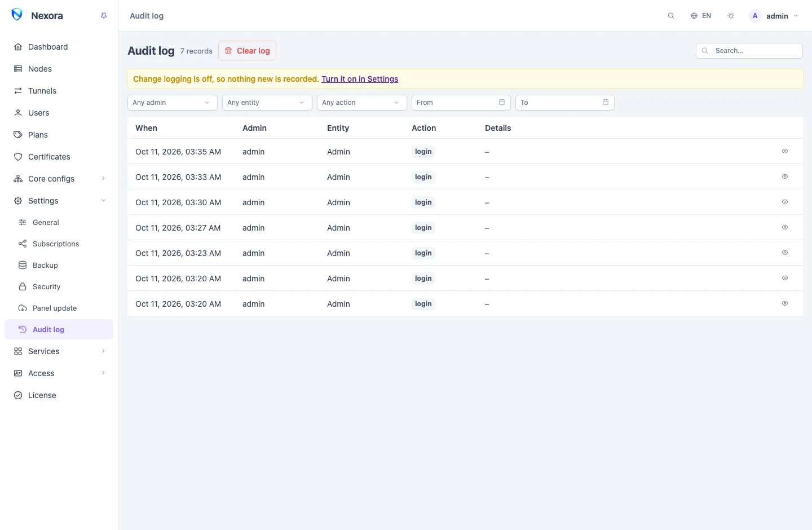This screenshot has height=530, width=812.
Task: Click the login badge in the 03:35 AM row
Action: click(x=423, y=152)
